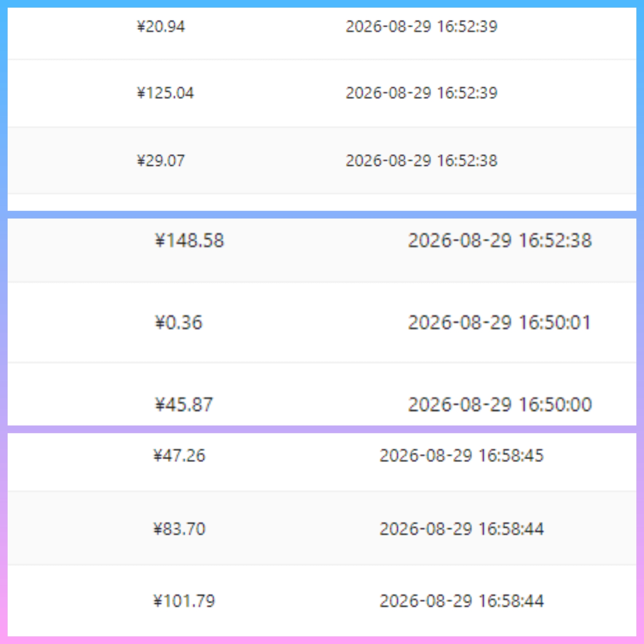Select the ¥148.58 amount entry
Image resolution: width=644 pixels, height=644 pixels.
(x=190, y=240)
